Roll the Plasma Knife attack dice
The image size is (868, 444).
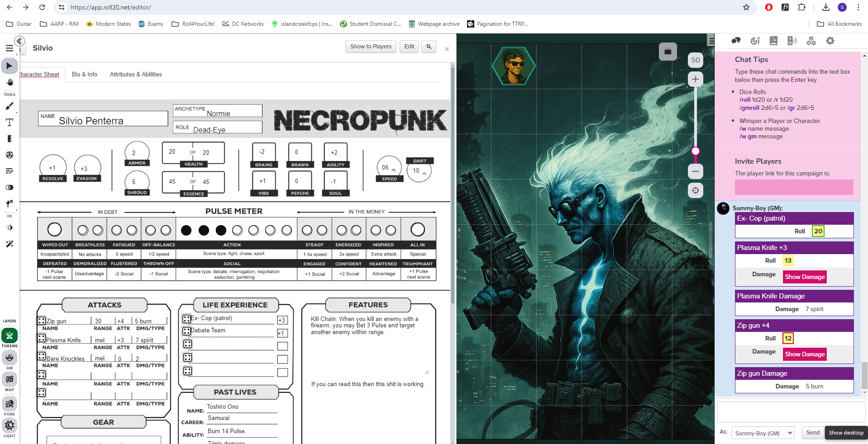coord(41,338)
